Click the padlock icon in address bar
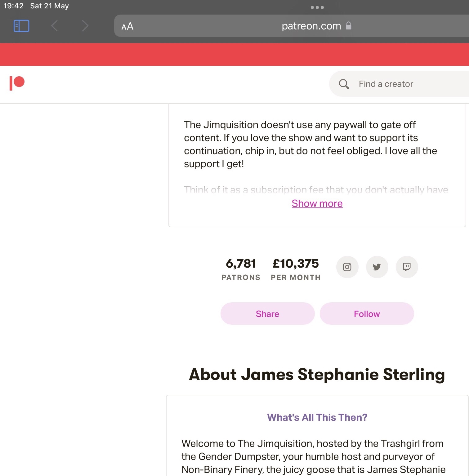This screenshot has width=469, height=476. [x=349, y=25]
